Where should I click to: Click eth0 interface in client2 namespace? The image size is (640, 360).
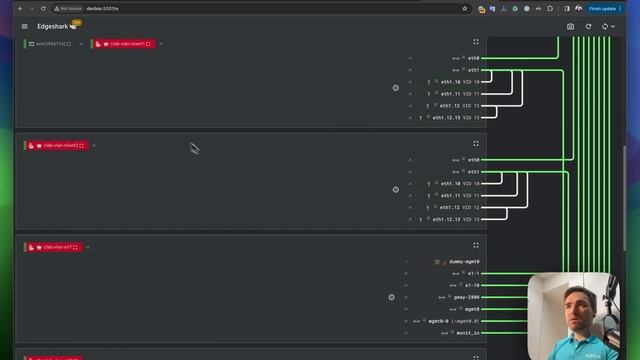[473, 160]
